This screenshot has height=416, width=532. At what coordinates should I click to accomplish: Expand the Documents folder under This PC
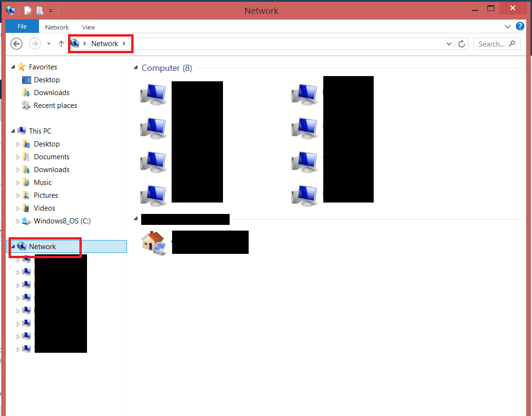pyautogui.click(x=19, y=157)
